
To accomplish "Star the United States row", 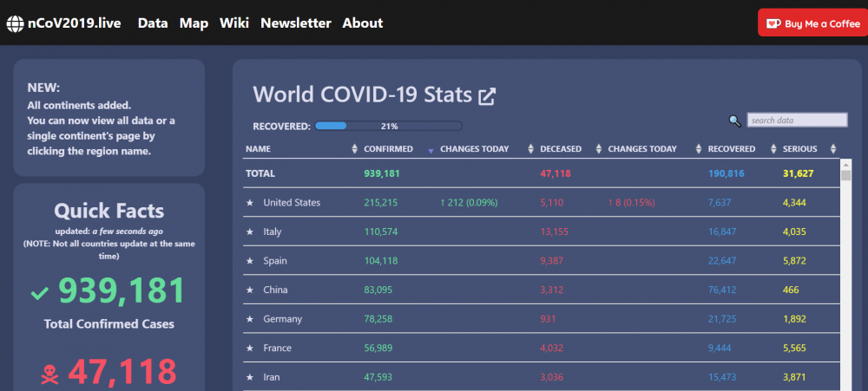I will pos(250,203).
